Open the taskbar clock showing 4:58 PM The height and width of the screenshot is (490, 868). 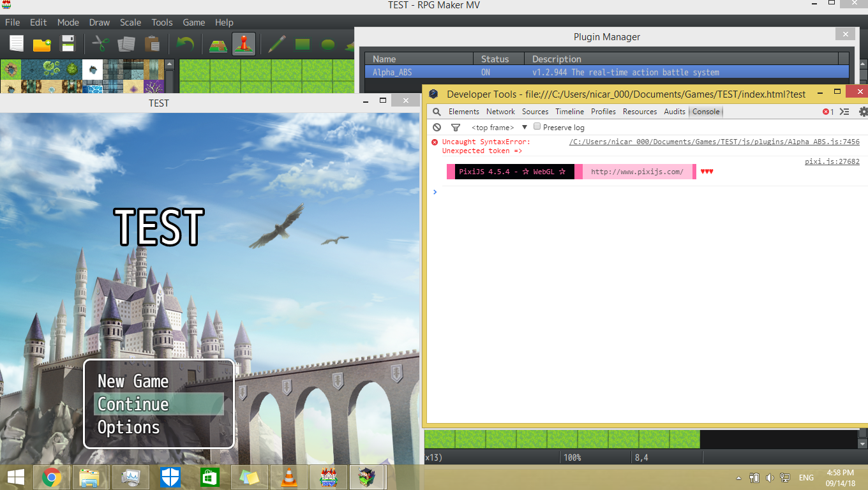(840, 477)
